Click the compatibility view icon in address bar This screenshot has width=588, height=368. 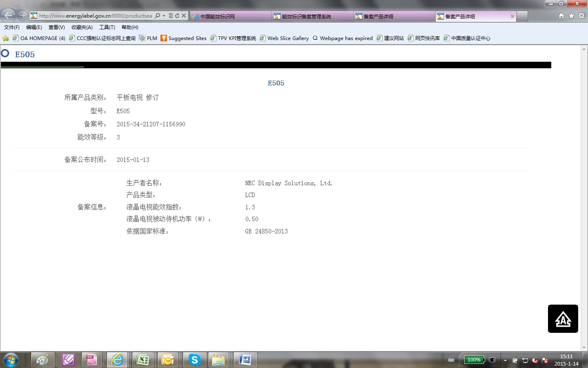[x=171, y=16]
